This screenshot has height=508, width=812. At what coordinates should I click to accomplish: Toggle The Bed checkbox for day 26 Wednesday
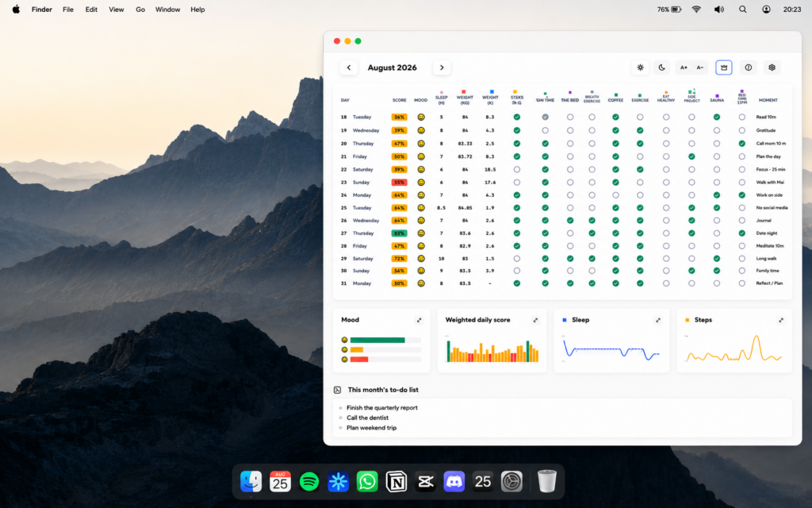click(x=570, y=221)
